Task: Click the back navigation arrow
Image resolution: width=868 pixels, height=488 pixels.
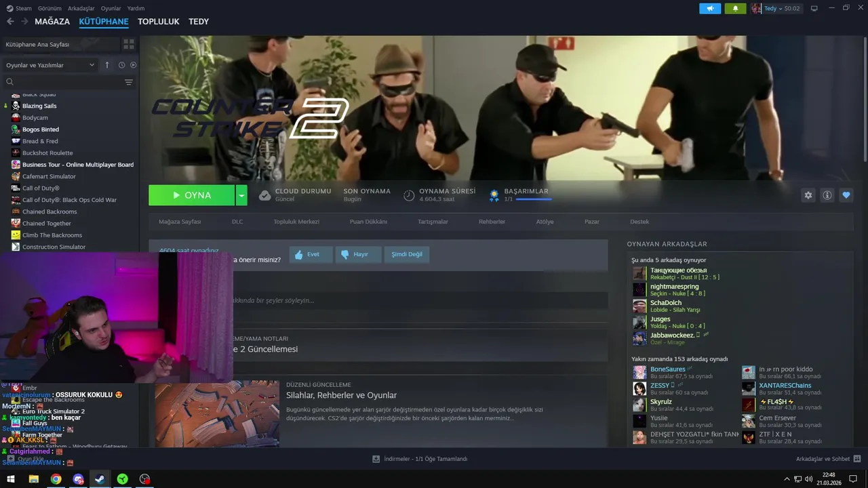Action: pyautogui.click(x=10, y=22)
